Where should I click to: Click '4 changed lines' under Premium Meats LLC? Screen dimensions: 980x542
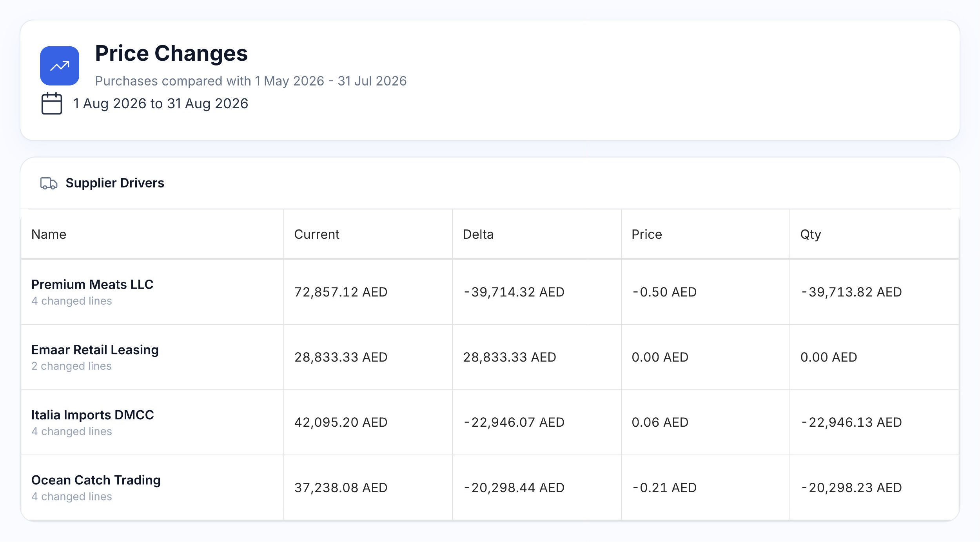point(72,301)
